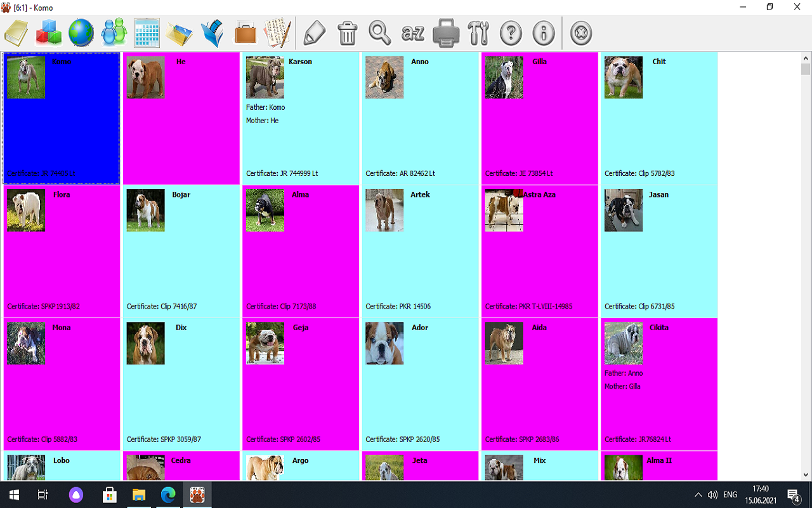
Task: Open the notification center icon
Action: pyautogui.click(x=794, y=495)
